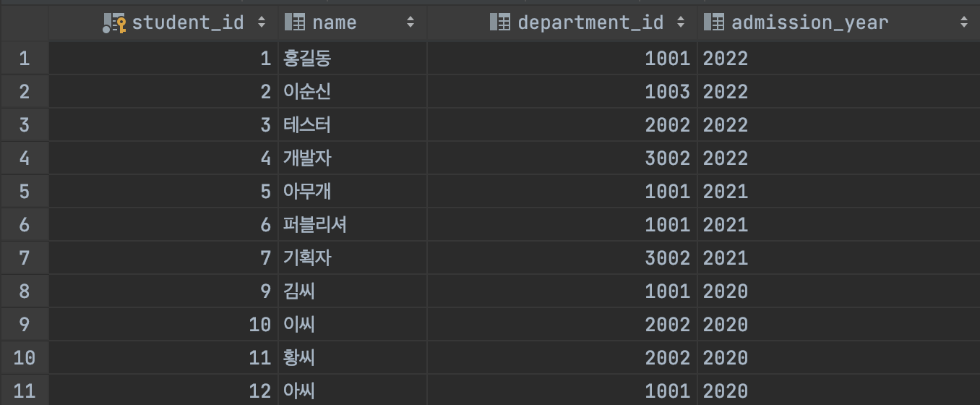
Task: Click admission_year 2020 in 아씨's row
Action: tap(838, 391)
